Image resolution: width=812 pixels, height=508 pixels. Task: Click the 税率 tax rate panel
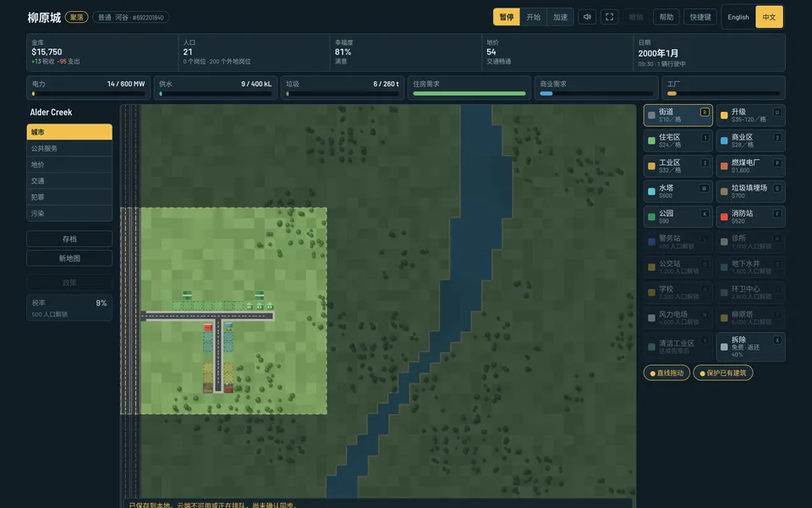pyautogui.click(x=69, y=308)
